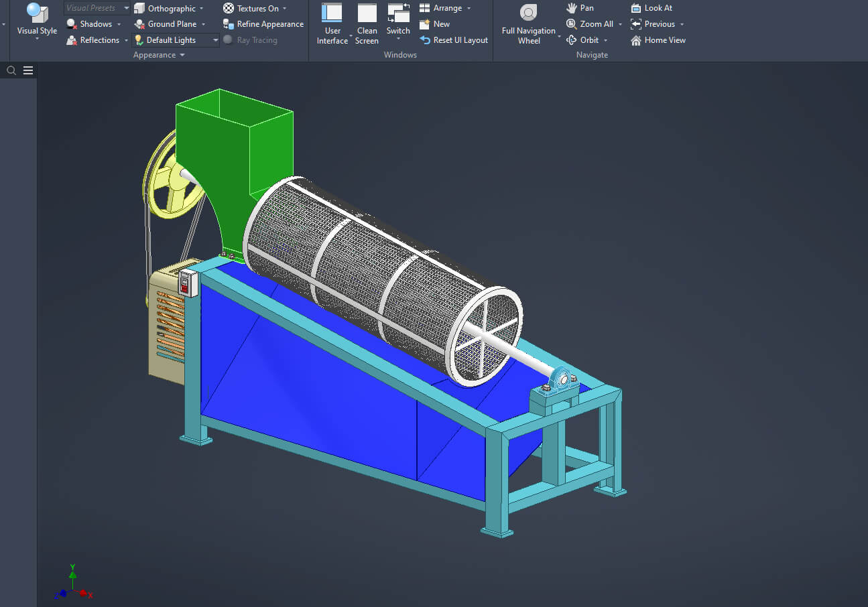
Task: Select the yellow pulley wheel
Action: 172,176
